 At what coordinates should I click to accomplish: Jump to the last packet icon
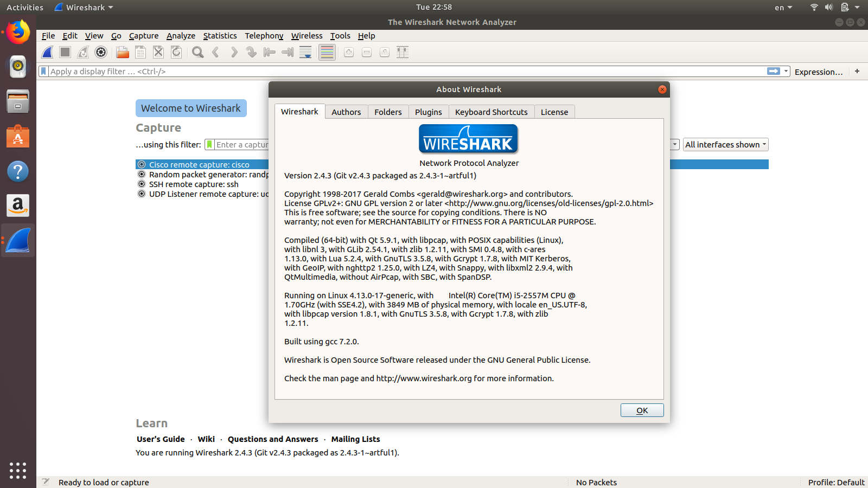point(288,52)
